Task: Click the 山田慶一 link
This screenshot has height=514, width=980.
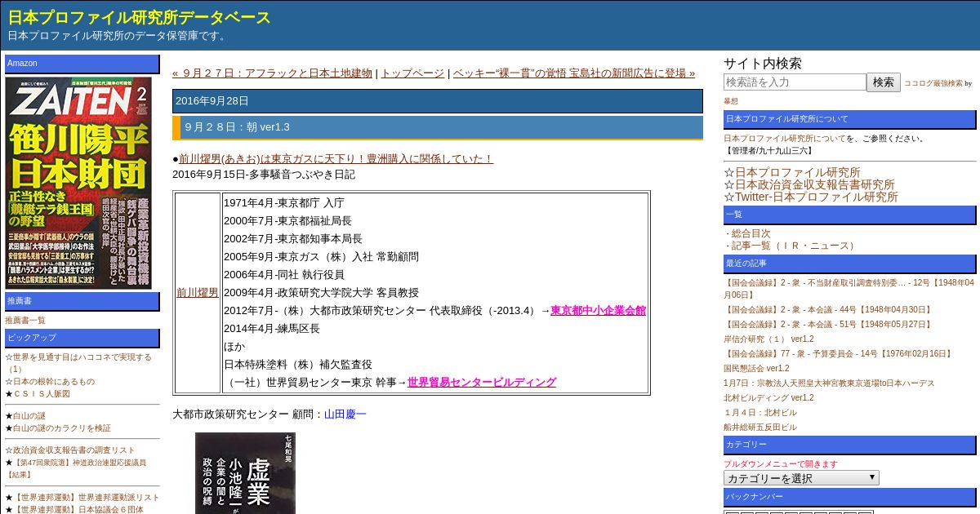Action: pyautogui.click(x=345, y=414)
